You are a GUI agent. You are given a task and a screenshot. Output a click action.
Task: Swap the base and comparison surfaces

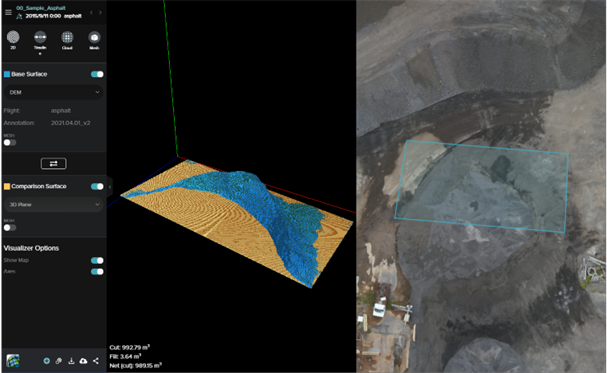[x=53, y=164]
